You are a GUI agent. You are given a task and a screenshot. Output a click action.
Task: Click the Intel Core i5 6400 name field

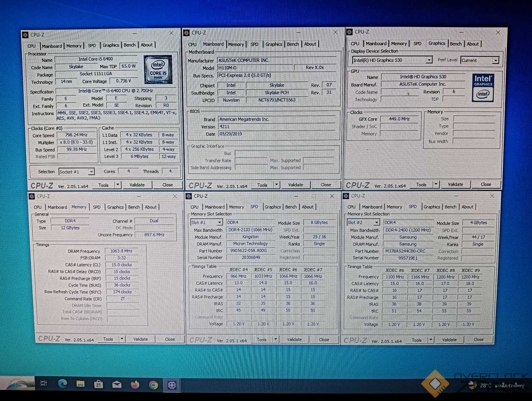pyautogui.click(x=96, y=59)
